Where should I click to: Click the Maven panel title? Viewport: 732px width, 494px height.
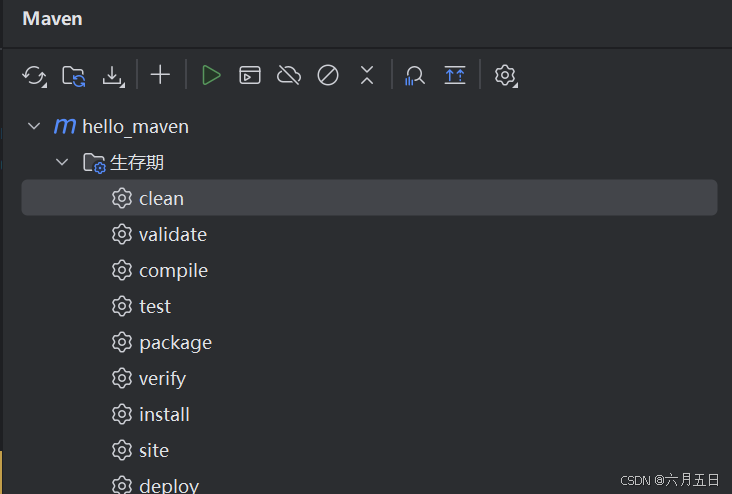coord(52,19)
